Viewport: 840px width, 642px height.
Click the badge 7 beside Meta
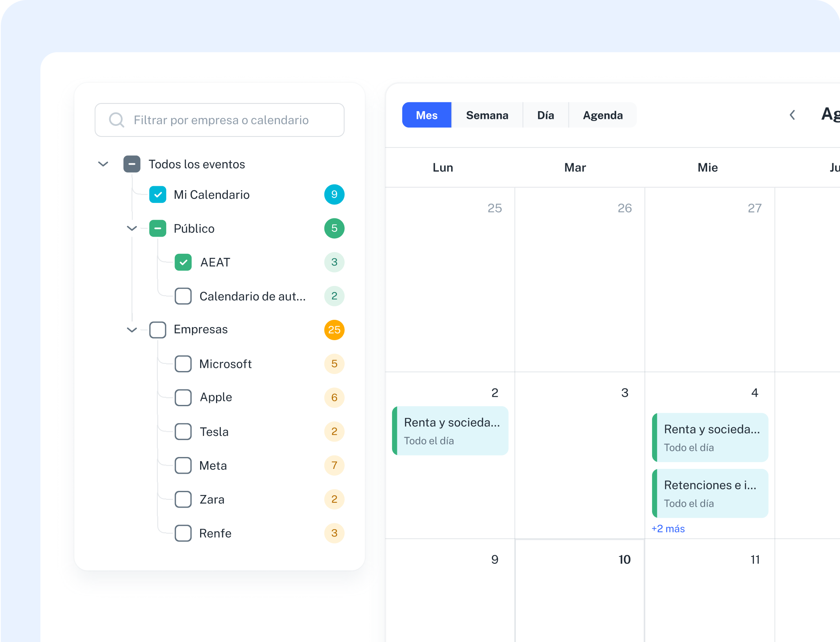click(334, 466)
